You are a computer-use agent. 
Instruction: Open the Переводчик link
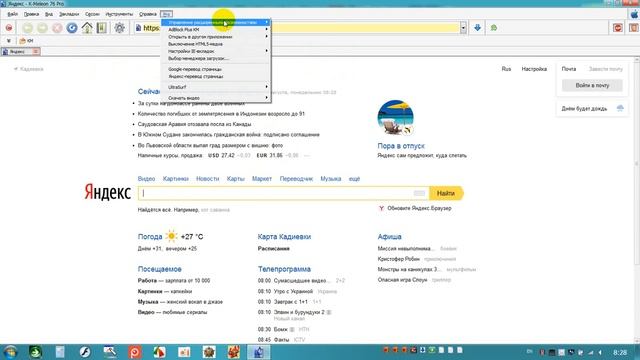(x=296, y=179)
